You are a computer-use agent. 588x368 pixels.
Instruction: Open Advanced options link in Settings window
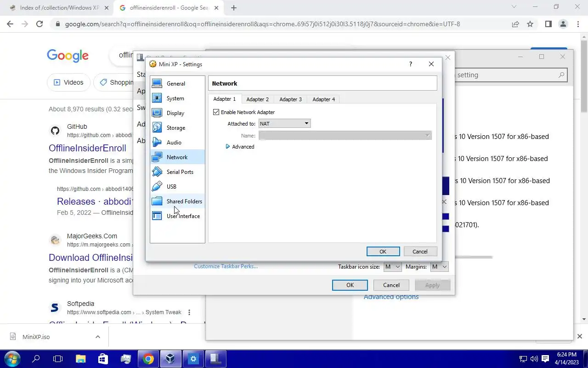391,297
